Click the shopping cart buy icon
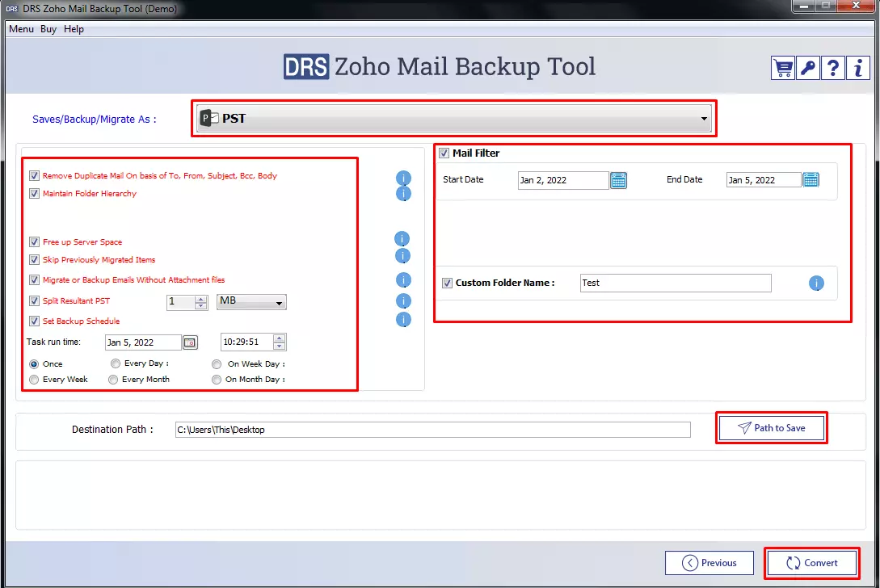Image resolution: width=880 pixels, height=588 pixels. pyautogui.click(x=782, y=69)
